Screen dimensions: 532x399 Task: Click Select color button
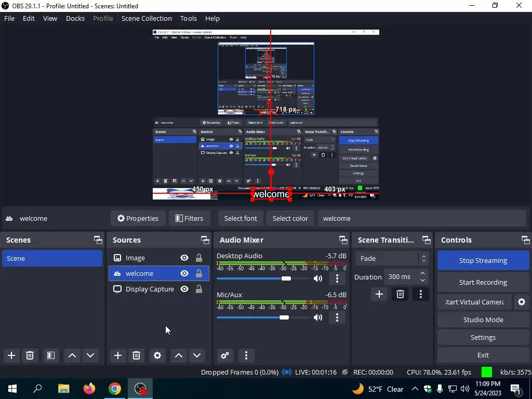(290, 219)
